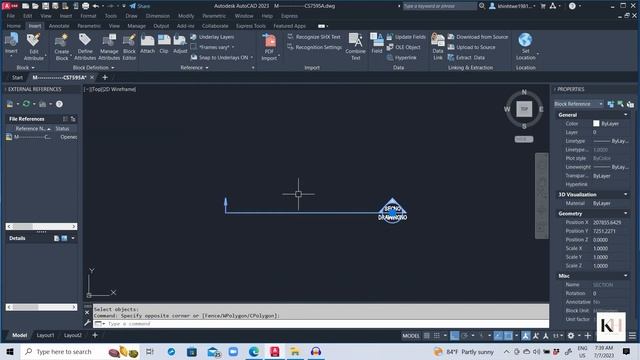This screenshot has width=640, height=360.
Task: Click the TOP face of the ViewCube
Action: coord(524,109)
